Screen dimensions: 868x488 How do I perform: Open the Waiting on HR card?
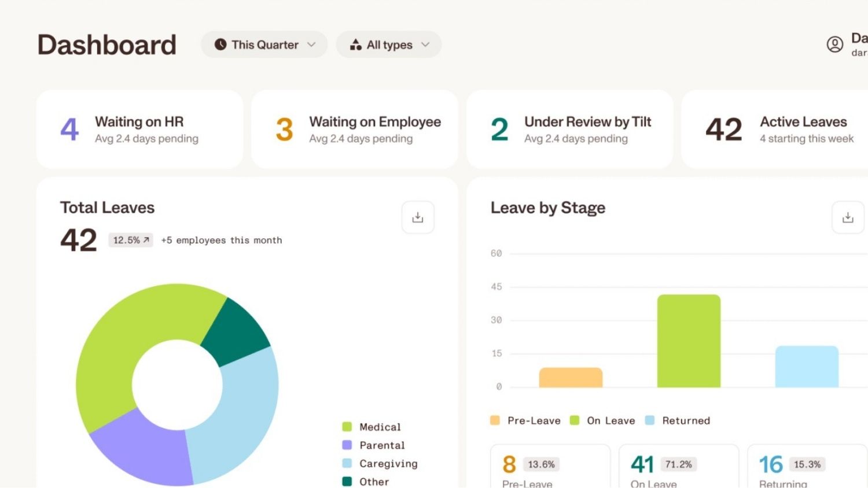pyautogui.click(x=139, y=130)
